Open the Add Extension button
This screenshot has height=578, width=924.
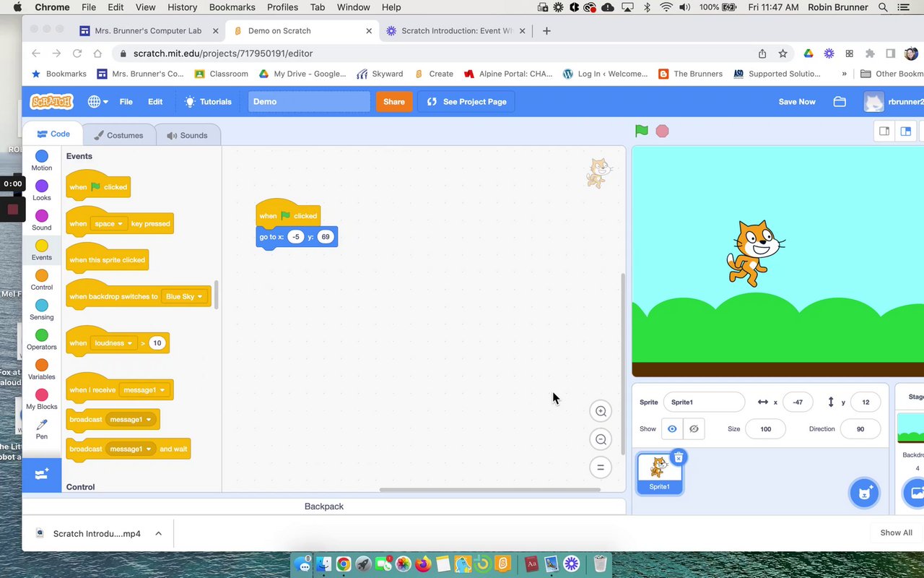point(42,475)
